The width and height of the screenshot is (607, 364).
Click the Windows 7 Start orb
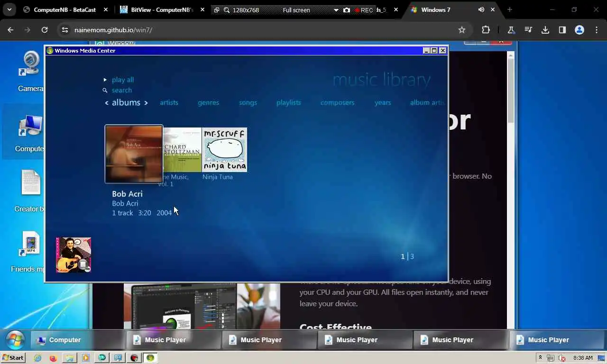15,340
